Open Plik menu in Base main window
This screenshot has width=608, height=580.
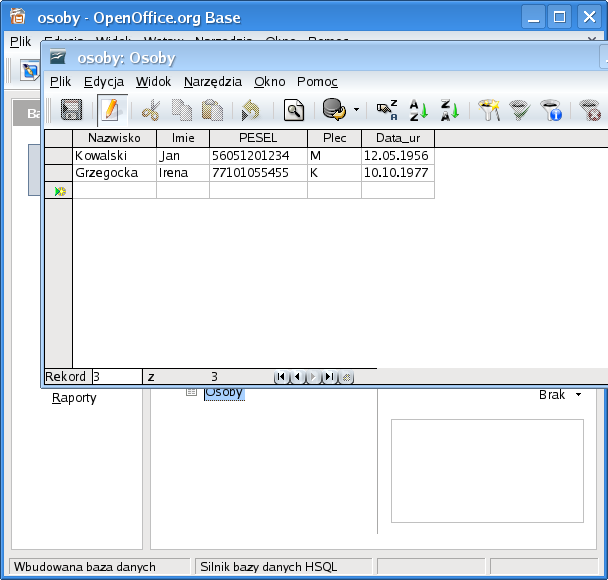(x=21, y=41)
